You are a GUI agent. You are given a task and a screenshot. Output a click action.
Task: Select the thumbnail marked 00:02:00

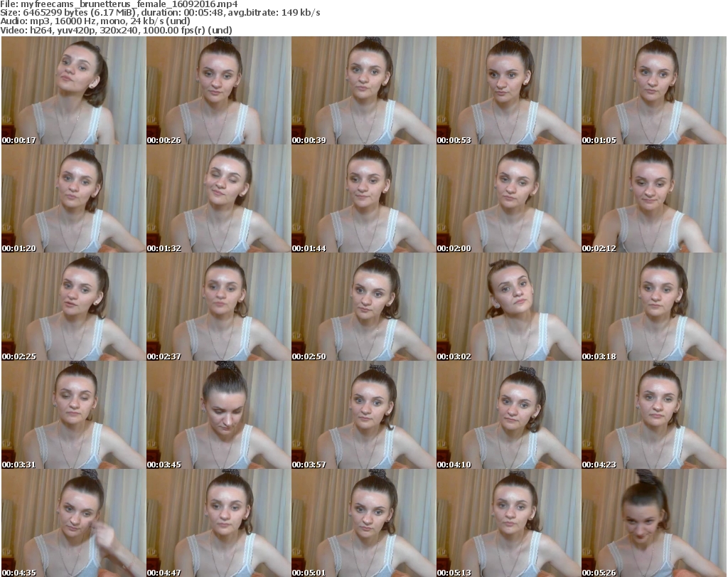508,198
